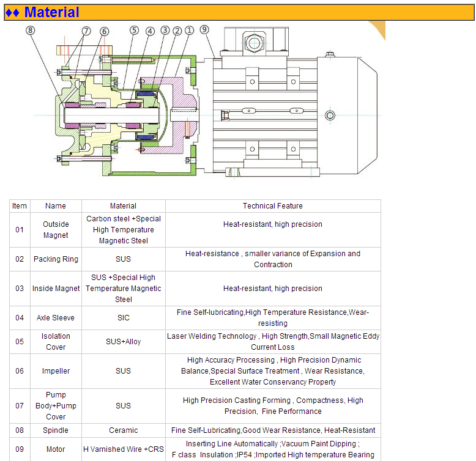This screenshot has height=461, width=476.
Task: Select the 'Packing Ring' name cell
Action: (56, 259)
